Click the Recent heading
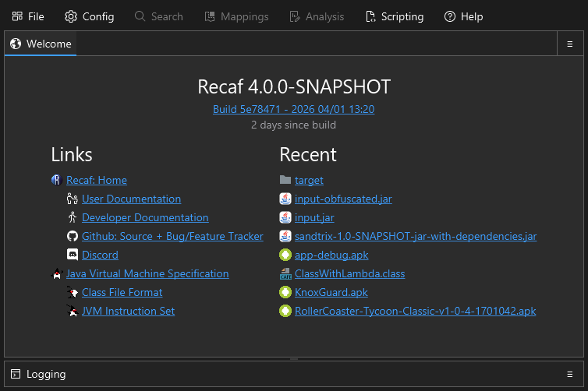Viewport: 588px width, 391px height. click(x=308, y=155)
